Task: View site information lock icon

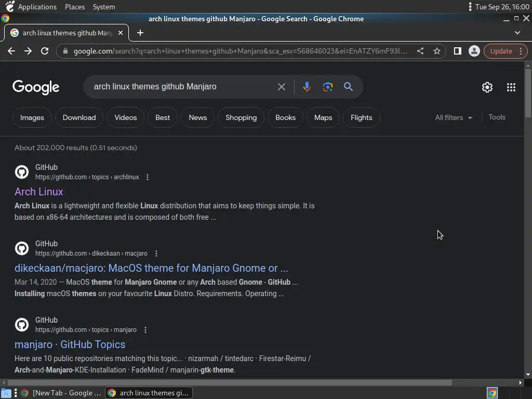Action: [x=65, y=51]
